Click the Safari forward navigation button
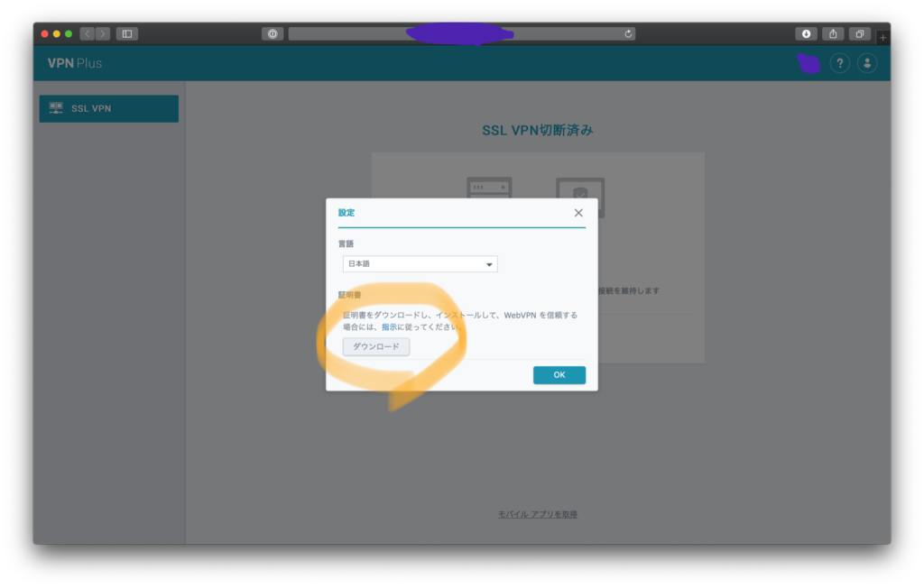This screenshot has height=588, width=924. click(x=103, y=33)
